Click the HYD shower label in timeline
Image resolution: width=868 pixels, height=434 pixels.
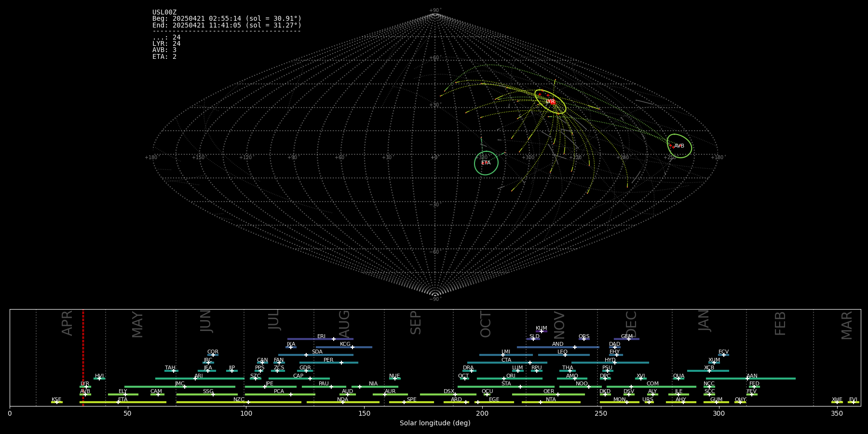point(610,360)
